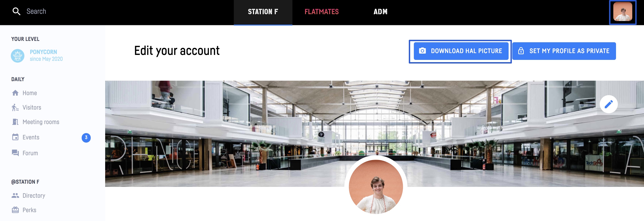The width and height of the screenshot is (644, 221).
Task: Switch to the STATION F tab
Action: pyautogui.click(x=263, y=12)
